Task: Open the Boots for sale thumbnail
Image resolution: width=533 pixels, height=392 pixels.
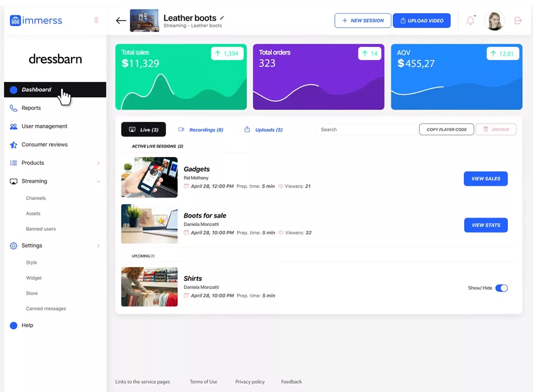Action: point(149,224)
